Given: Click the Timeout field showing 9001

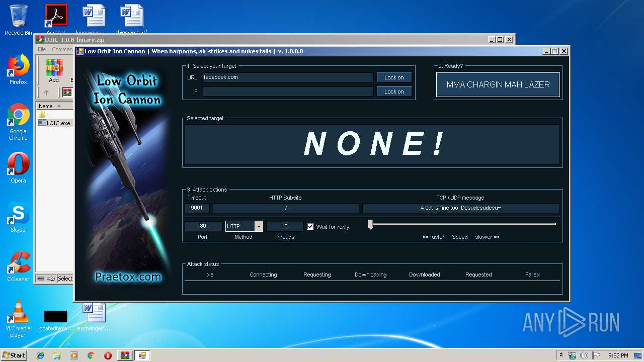Looking at the screenshot, I should click(197, 208).
